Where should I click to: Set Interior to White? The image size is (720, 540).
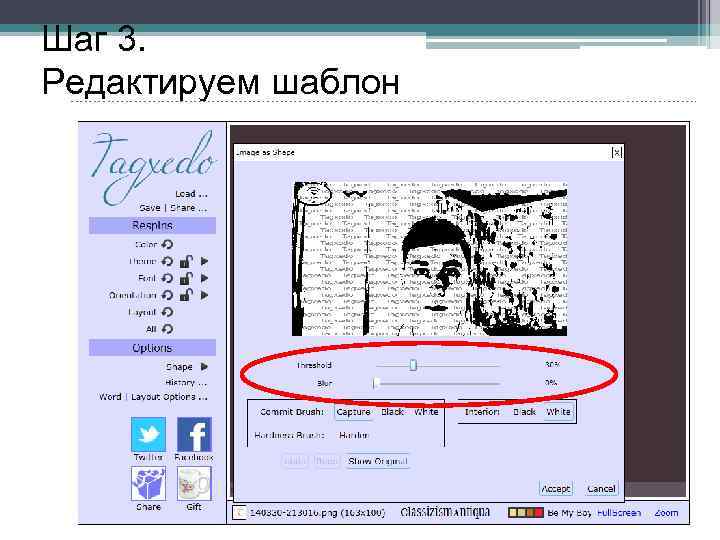558,412
